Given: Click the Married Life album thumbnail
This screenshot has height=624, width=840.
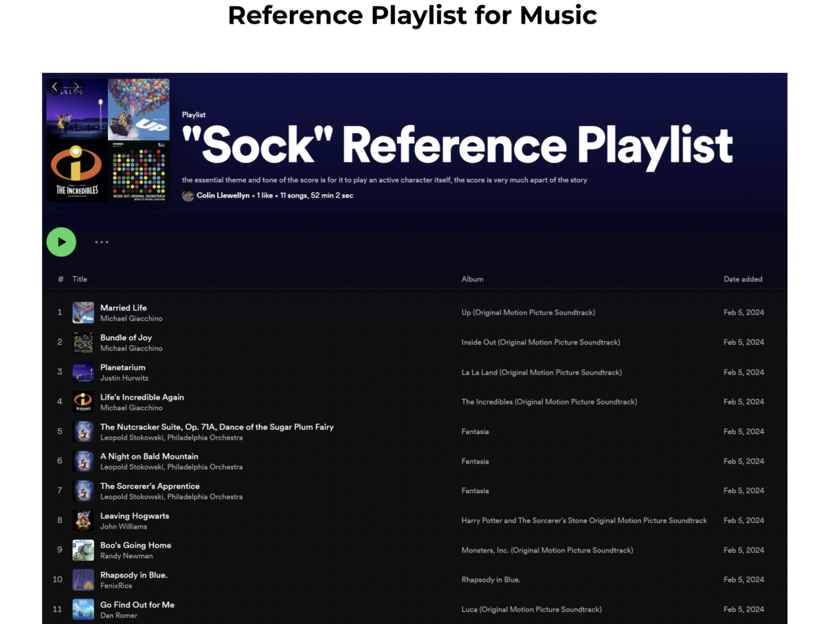Looking at the screenshot, I should click(83, 312).
